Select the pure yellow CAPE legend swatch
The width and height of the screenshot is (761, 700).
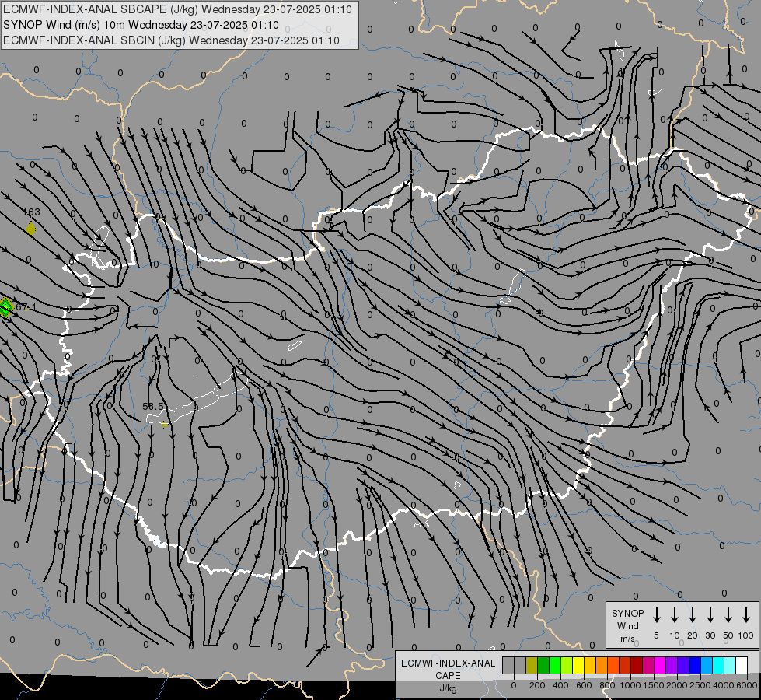(578, 665)
